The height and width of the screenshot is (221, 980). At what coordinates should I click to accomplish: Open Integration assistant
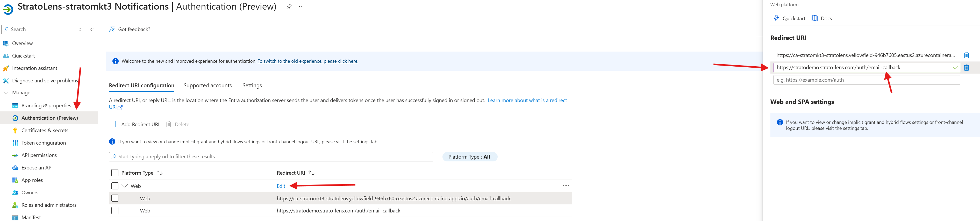(x=35, y=68)
